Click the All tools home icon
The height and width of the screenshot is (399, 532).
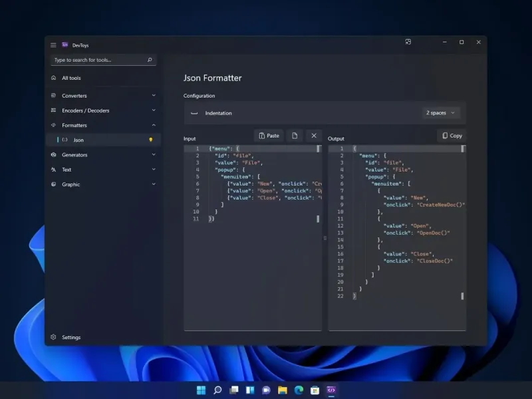(54, 78)
